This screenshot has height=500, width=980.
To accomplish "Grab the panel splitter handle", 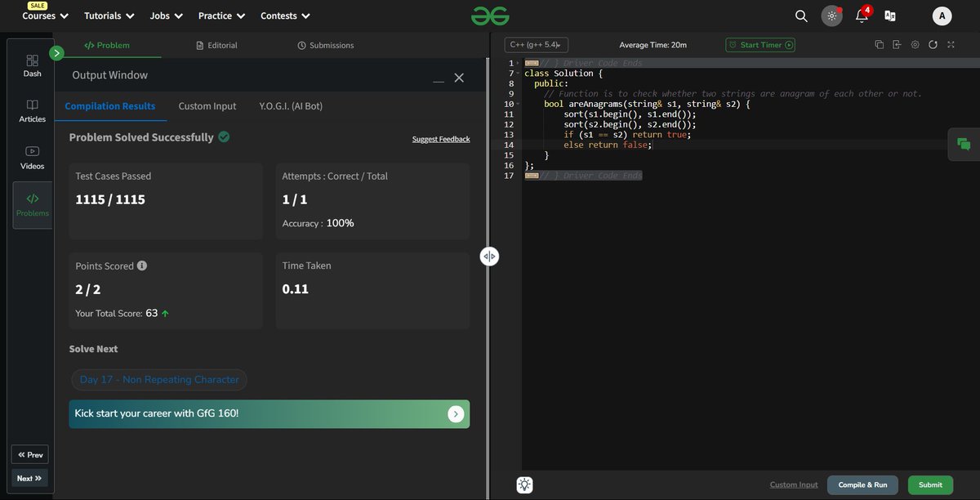I will [489, 257].
